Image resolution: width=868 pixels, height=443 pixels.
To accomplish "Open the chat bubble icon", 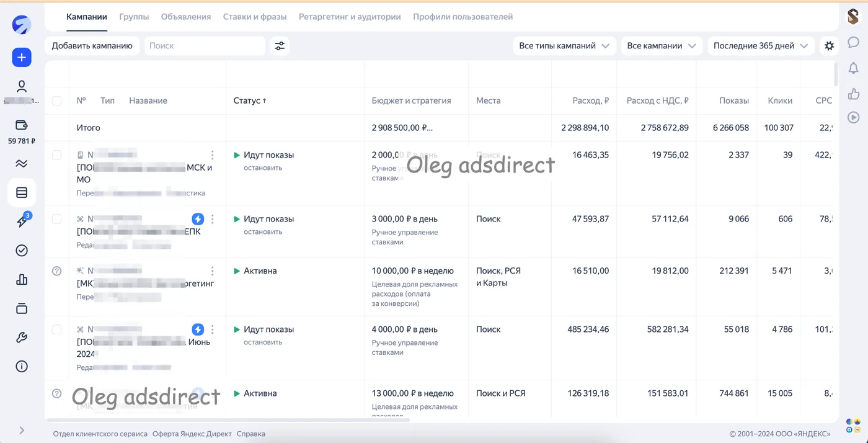I will pos(854,42).
